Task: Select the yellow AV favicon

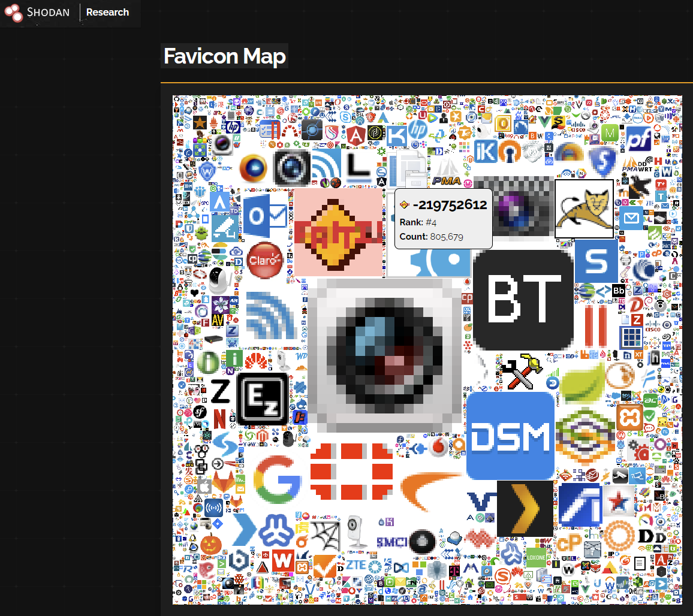Action: coord(218,321)
